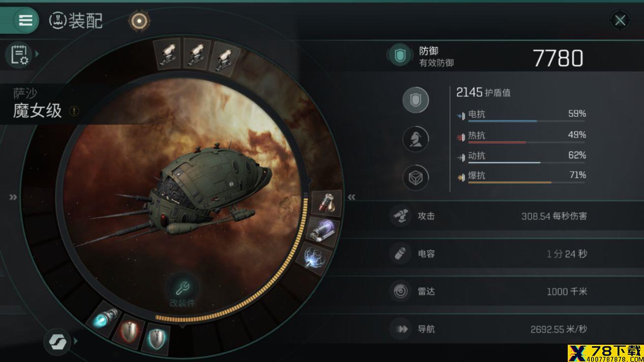Click the circular target icon beside 装配
This screenshot has height=362, width=644.
pos(139,21)
